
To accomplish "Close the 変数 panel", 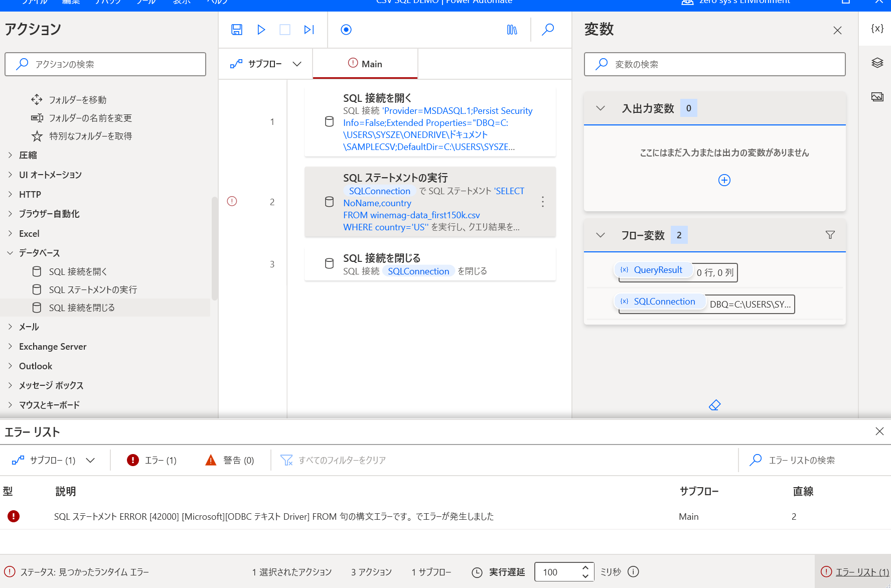I will pos(837,30).
